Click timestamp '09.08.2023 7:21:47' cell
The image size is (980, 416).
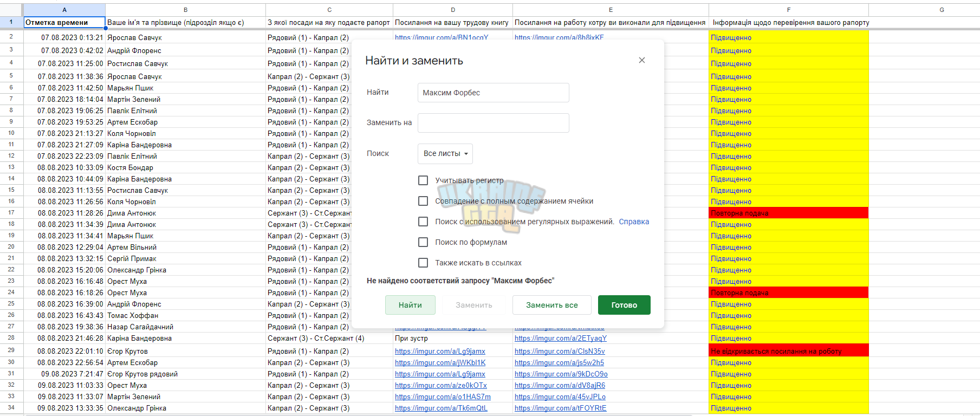click(x=64, y=374)
